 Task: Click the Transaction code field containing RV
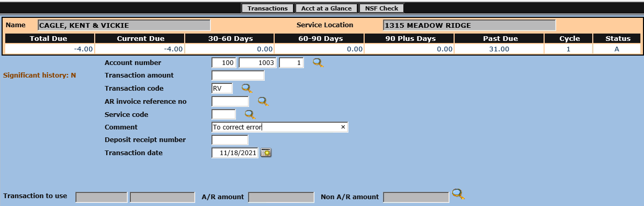coord(222,89)
